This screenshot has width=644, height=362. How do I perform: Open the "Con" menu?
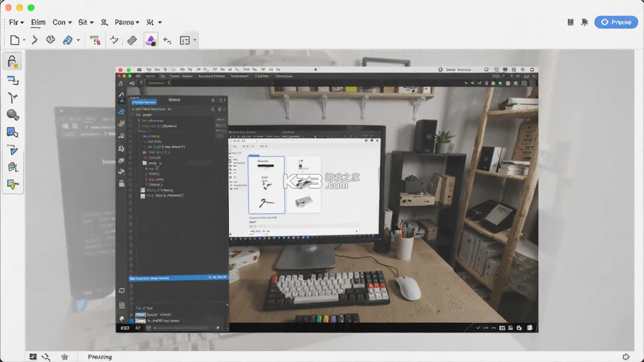coord(62,22)
